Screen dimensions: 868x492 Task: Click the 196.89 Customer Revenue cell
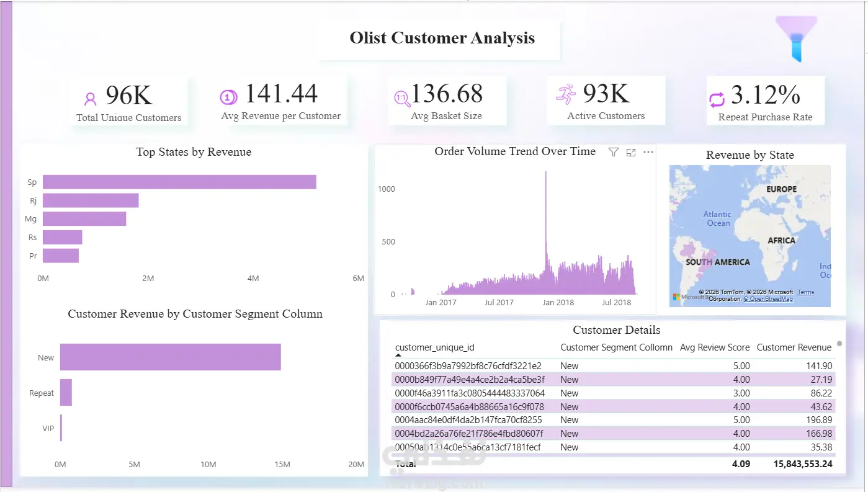[820, 420]
